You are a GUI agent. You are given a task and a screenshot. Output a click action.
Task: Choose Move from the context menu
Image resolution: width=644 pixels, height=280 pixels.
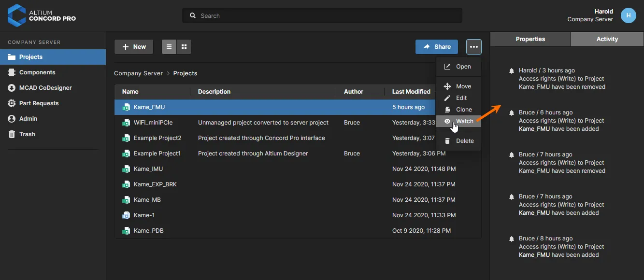click(458, 86)
